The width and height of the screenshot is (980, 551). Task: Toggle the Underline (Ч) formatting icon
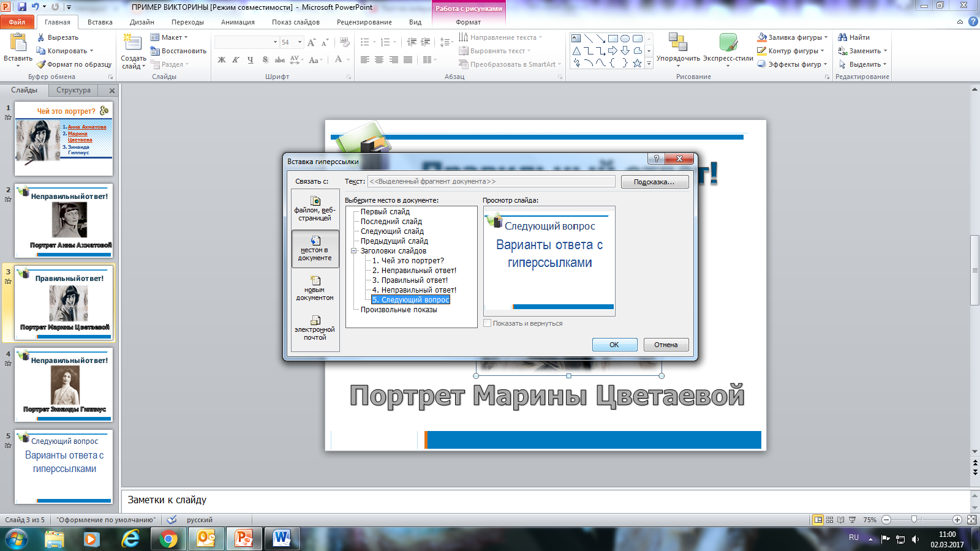click(251, 59)
